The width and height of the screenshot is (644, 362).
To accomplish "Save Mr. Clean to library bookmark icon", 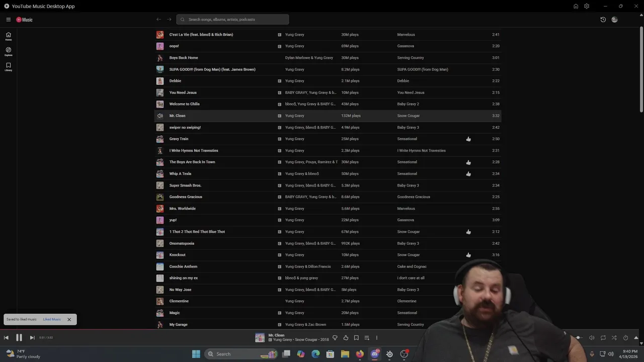I will click(x=356, y=338).
